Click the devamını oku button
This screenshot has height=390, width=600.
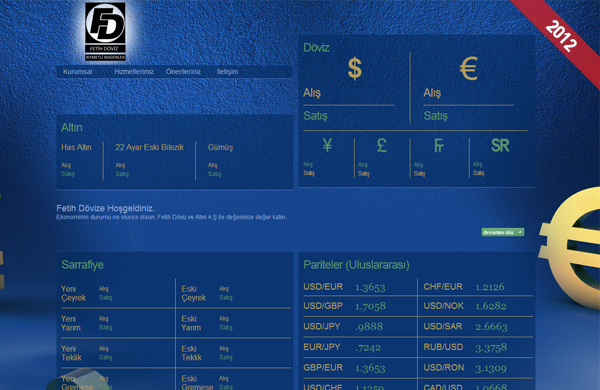[x=502, y=232]
